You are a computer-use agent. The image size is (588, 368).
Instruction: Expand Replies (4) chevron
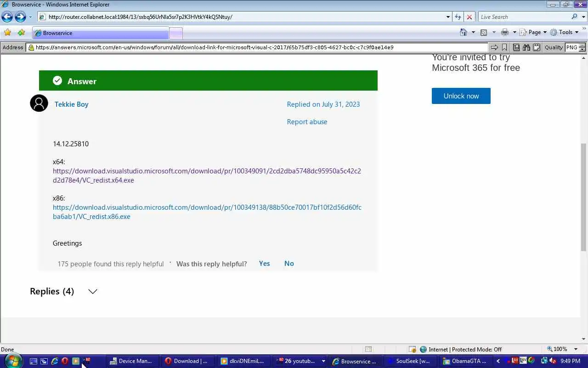93,292
